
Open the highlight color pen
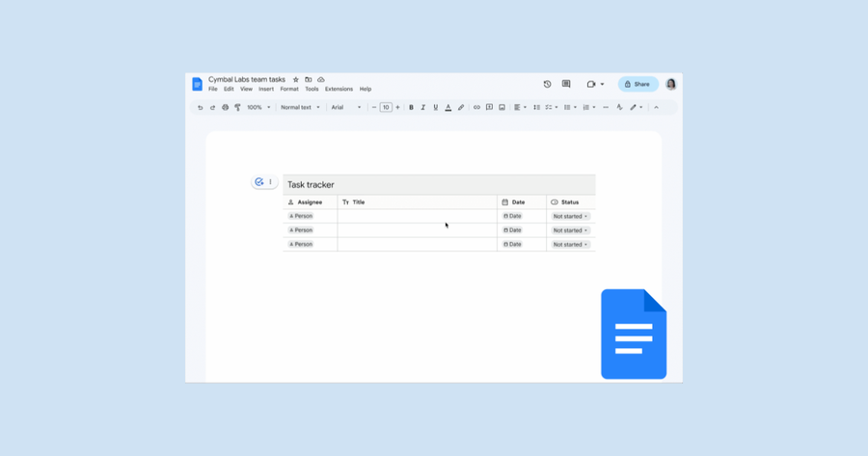(461, 107)
